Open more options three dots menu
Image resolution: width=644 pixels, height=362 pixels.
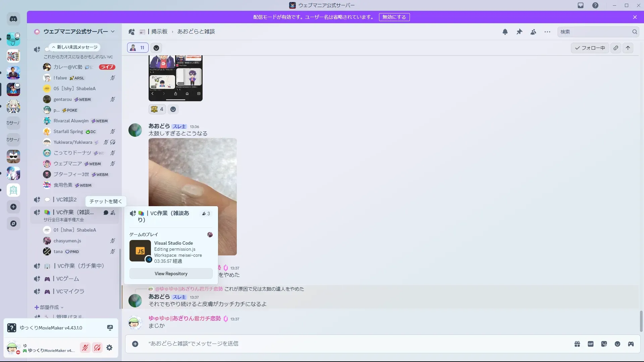[547, 32]
